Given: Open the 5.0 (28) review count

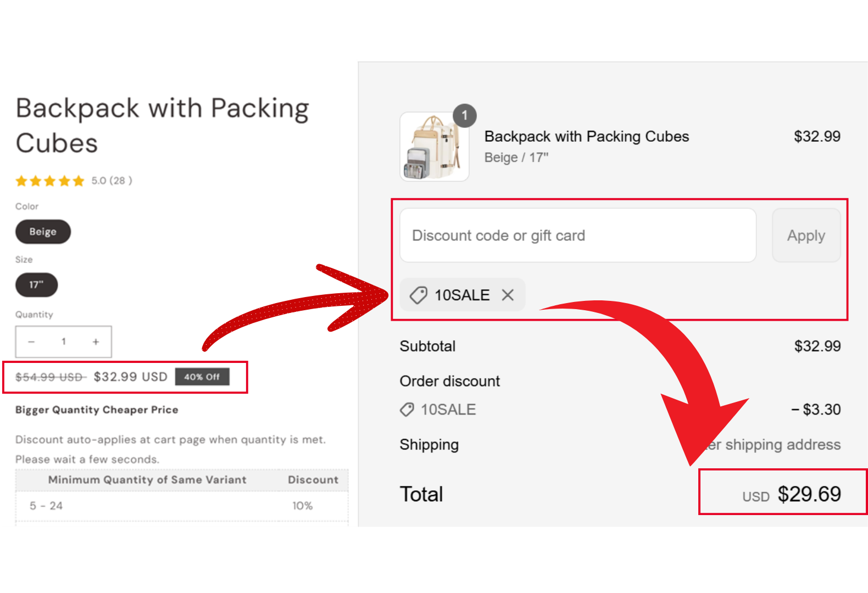Looking at the screenshot, I should [112, 181].
